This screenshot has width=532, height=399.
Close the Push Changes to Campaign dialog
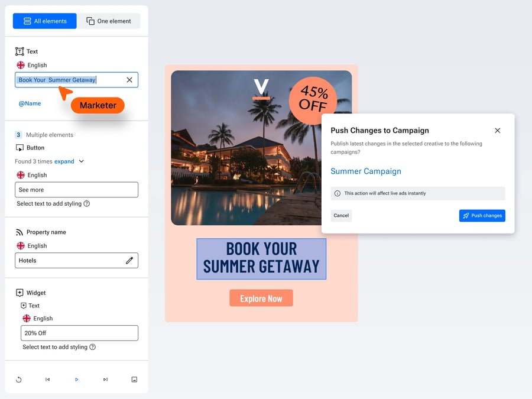(497, 130)
